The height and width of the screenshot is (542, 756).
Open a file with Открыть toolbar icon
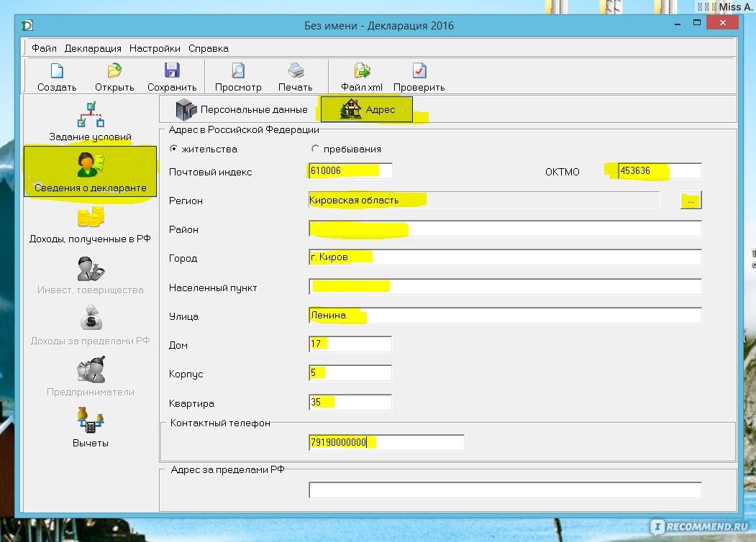coord(114,71)
